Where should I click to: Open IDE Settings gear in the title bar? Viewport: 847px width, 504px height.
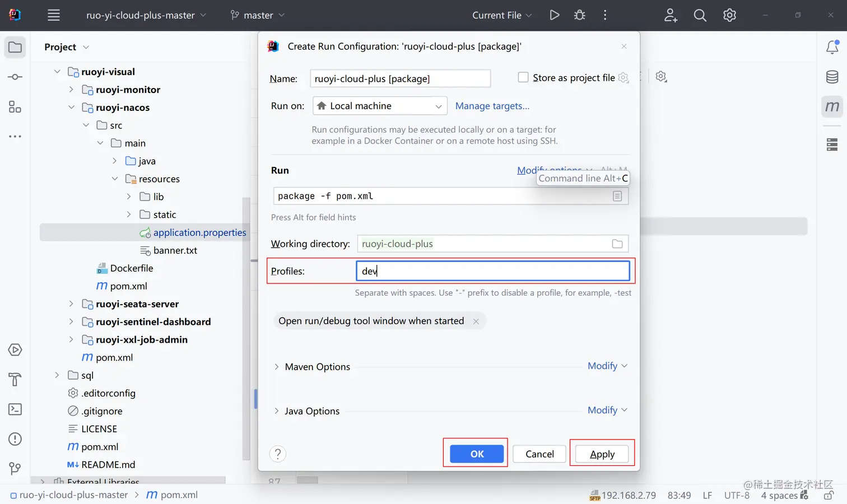[x=729, y=15]
